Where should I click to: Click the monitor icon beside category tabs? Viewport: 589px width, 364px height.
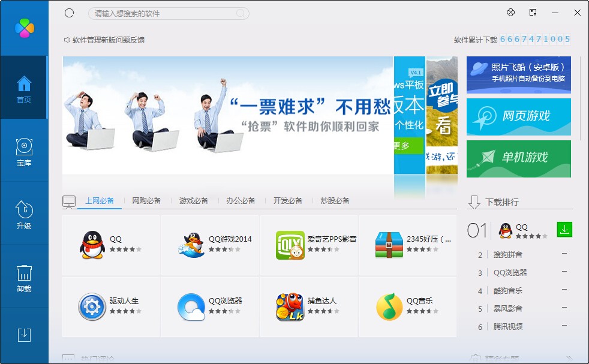69,201
